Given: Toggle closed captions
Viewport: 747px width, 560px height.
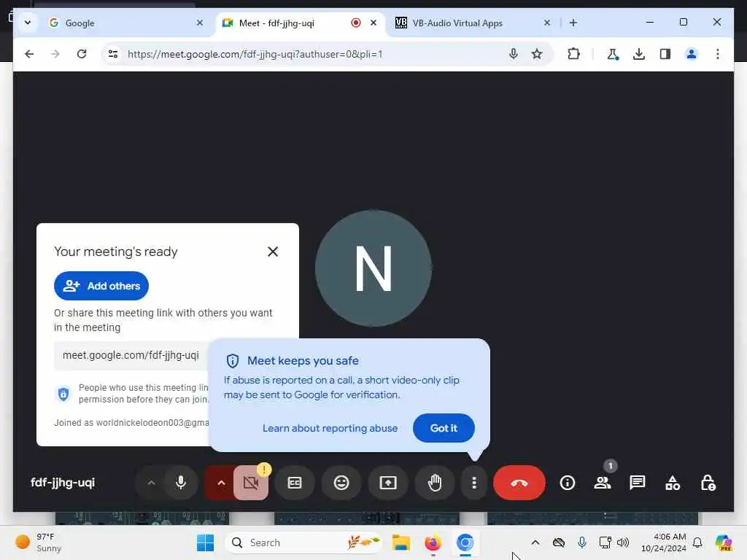Looking at the screenshot, I should click(295, 483).
